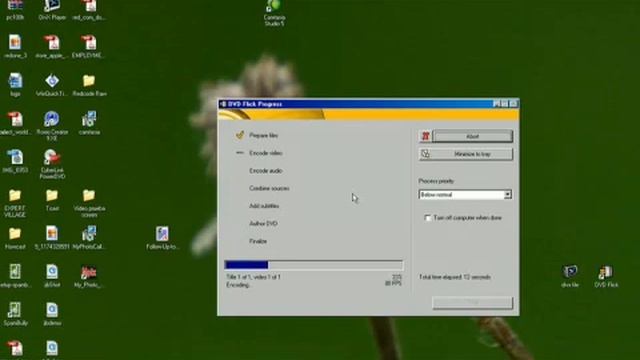Click the "Encode video" step text

[266, 153]
